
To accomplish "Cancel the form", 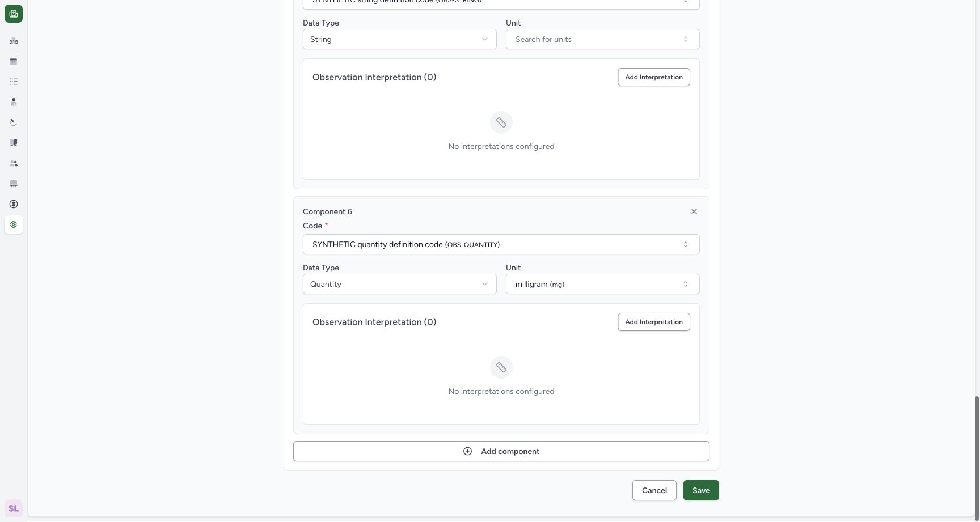I will pos(654,490).
